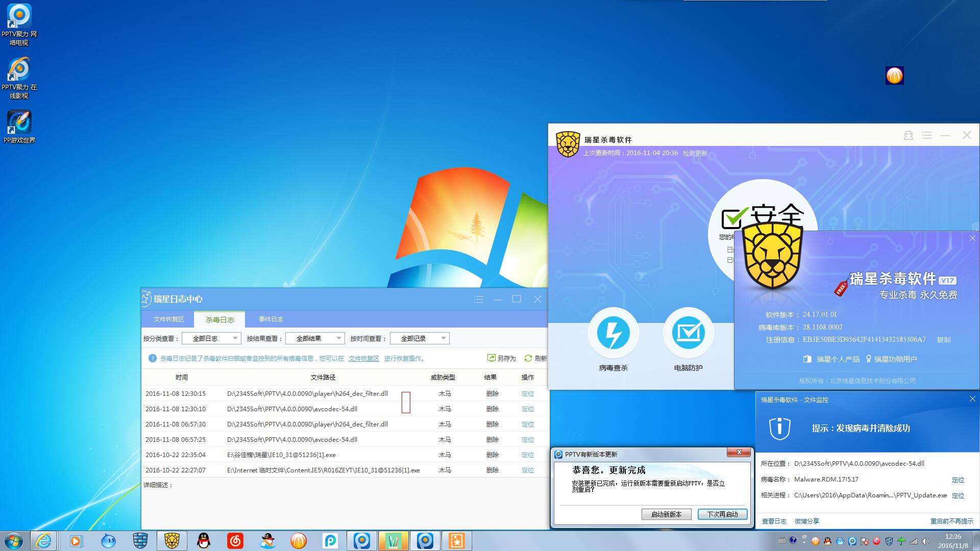Open the menu list icon in 瑞星杀毒软件 title bar
980x551 pixels.
[x=927, y=135]
